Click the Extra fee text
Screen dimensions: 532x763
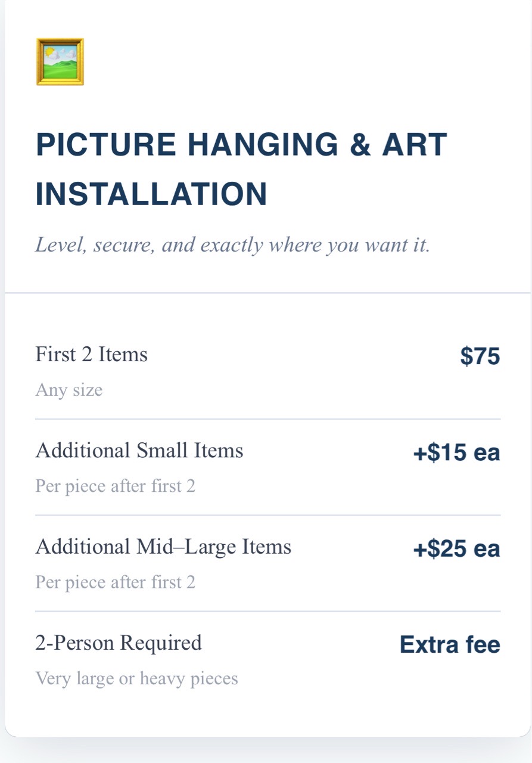(450, 645)
